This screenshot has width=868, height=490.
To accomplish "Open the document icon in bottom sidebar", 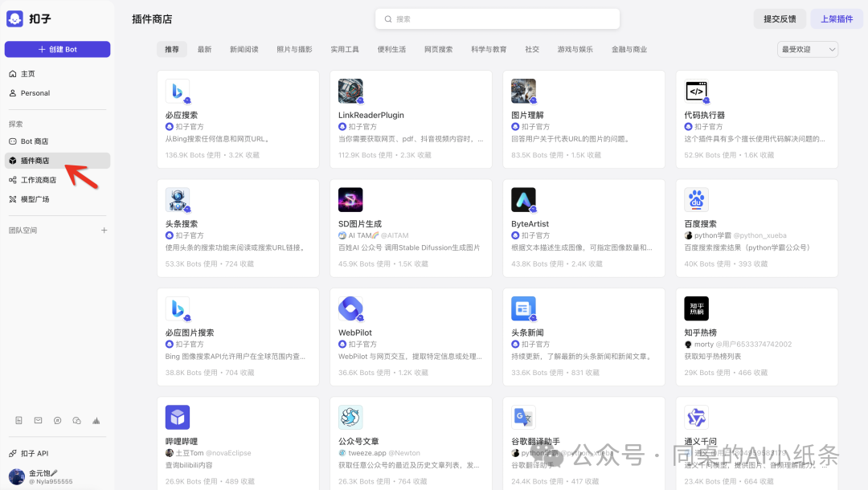I will (x=18, y=420).
